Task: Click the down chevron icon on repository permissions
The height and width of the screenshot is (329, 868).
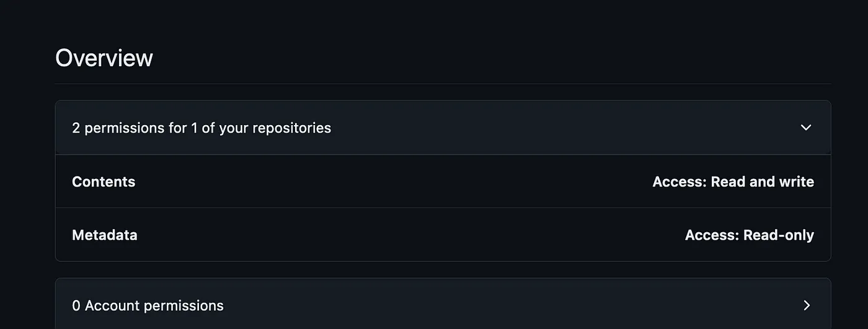Action: pos(805,128)
